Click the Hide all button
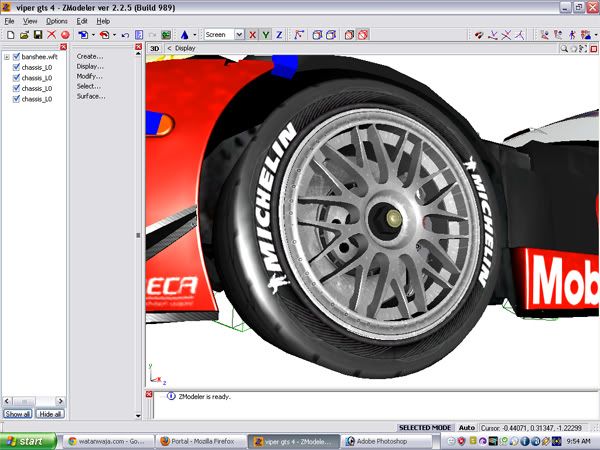 tap(50, 413)
